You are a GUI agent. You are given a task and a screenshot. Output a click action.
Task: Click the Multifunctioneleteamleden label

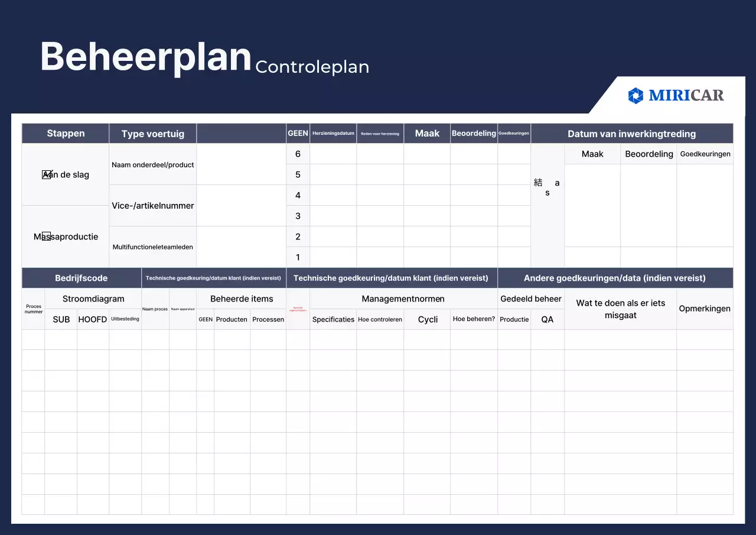(152, 247)
